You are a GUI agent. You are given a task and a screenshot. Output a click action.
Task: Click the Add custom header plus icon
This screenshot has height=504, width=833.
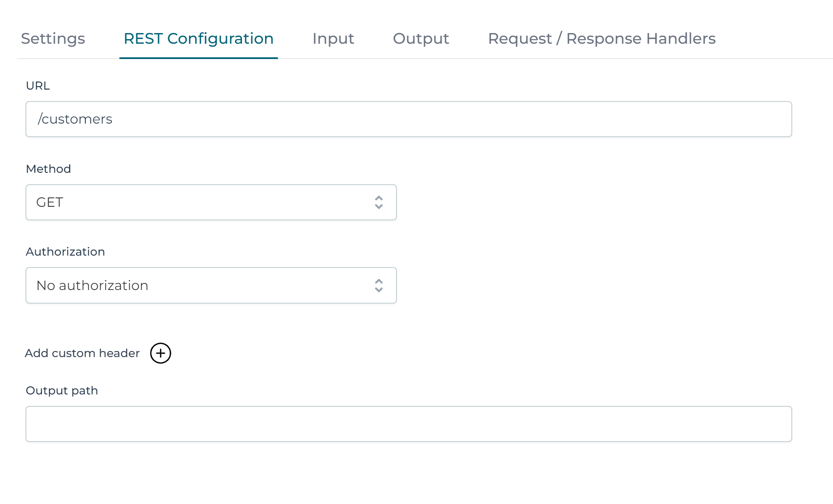[x=161, y=353]
